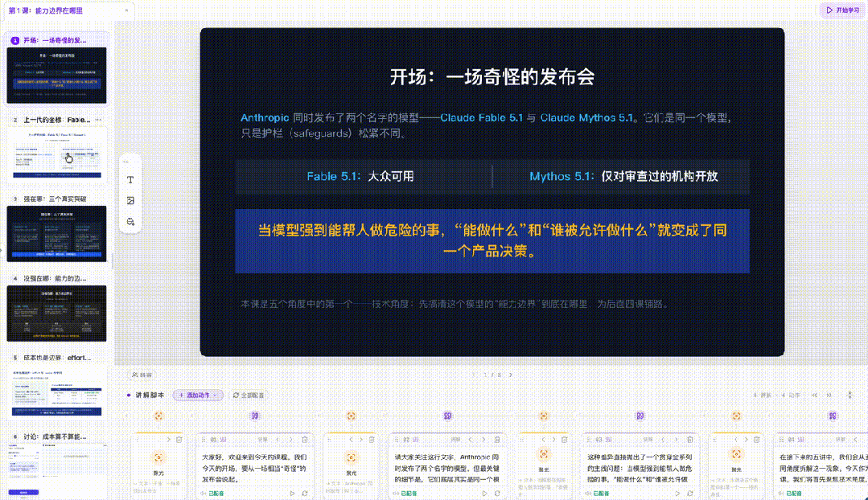Toggle script panel height with expand icon
The width and height of the screenshot is (868, 500).
(849, 395)
